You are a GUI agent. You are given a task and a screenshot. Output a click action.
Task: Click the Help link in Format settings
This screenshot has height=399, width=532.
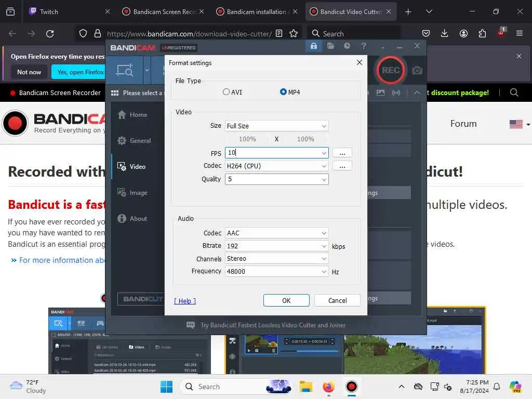tap(185, 301)
